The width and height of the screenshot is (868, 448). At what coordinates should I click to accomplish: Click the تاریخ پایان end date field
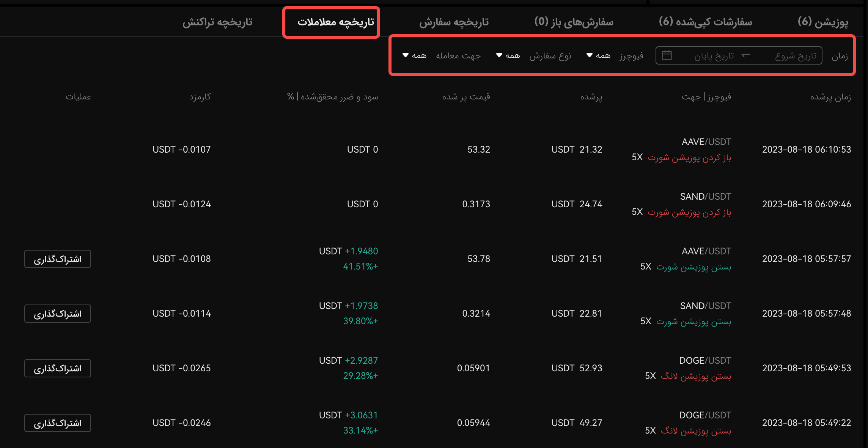tap(714, 56)
